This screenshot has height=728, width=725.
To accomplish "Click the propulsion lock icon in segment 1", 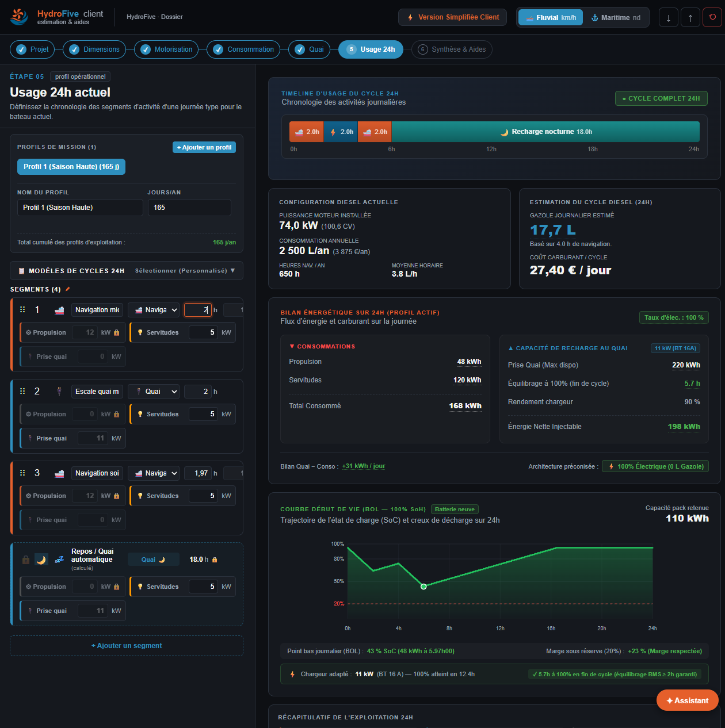I will [x=117, y=332].
